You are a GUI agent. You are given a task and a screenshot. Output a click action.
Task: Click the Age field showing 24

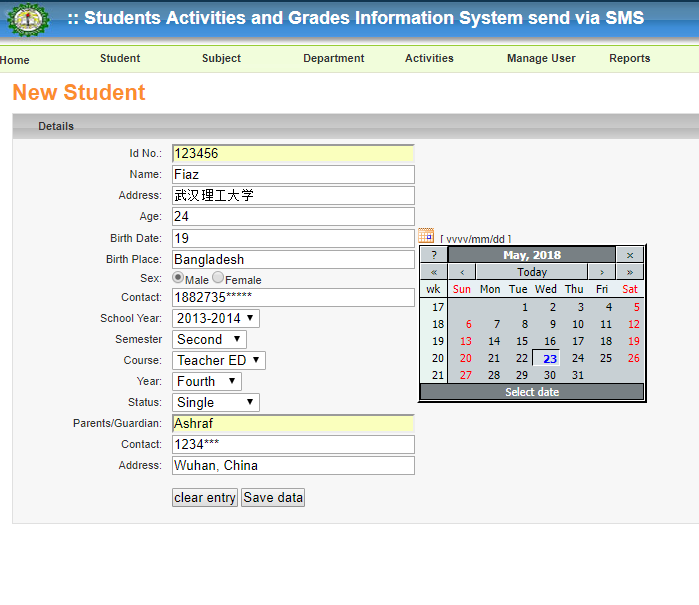(x=293, y=216)
